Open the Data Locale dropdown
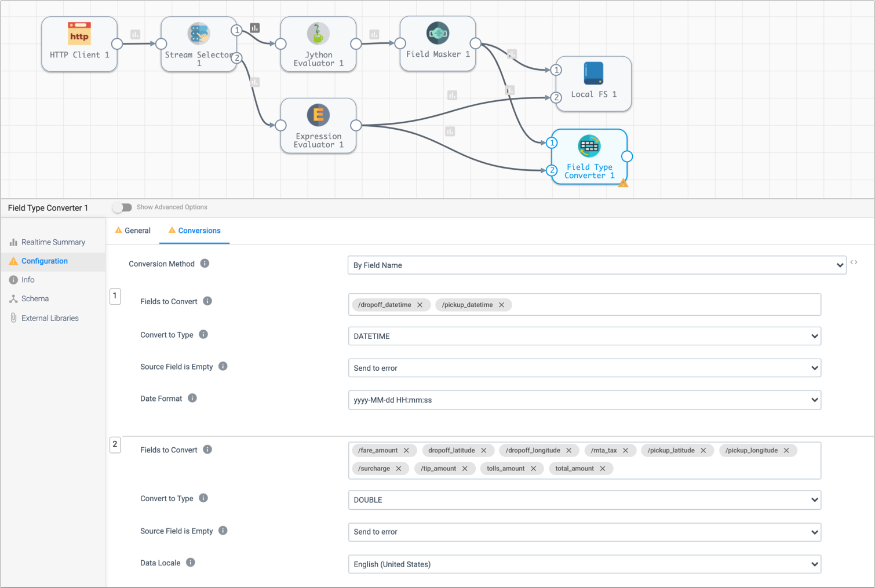Image resolution: width=875 pixels, height=588 pixels. coord(584,564)
